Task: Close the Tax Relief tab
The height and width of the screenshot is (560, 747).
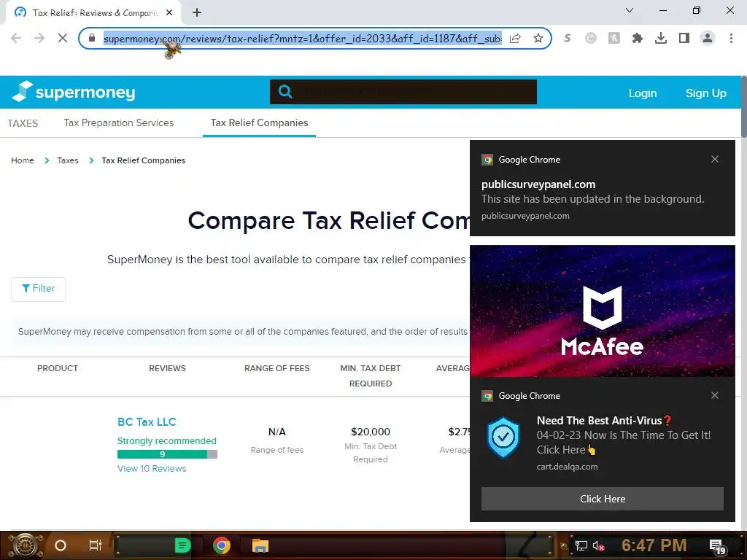Action: point(169,12)
